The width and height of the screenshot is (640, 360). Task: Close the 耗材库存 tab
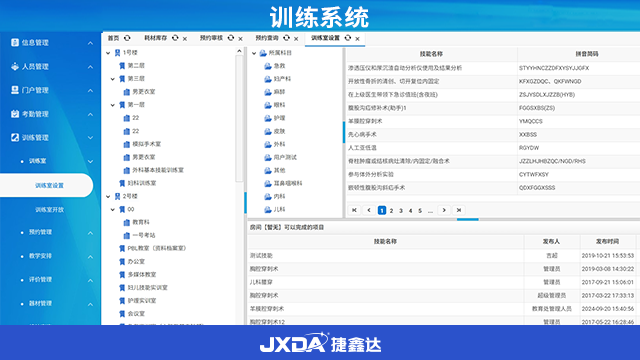point(185,39)
